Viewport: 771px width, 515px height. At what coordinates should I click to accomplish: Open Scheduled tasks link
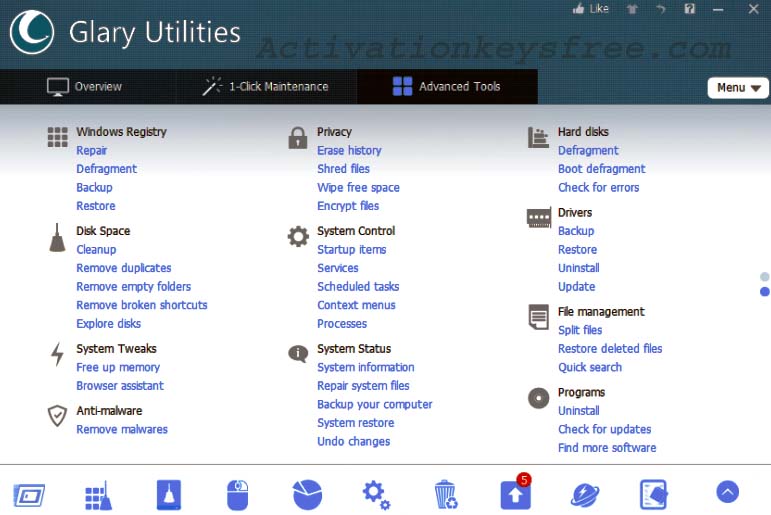358,287
